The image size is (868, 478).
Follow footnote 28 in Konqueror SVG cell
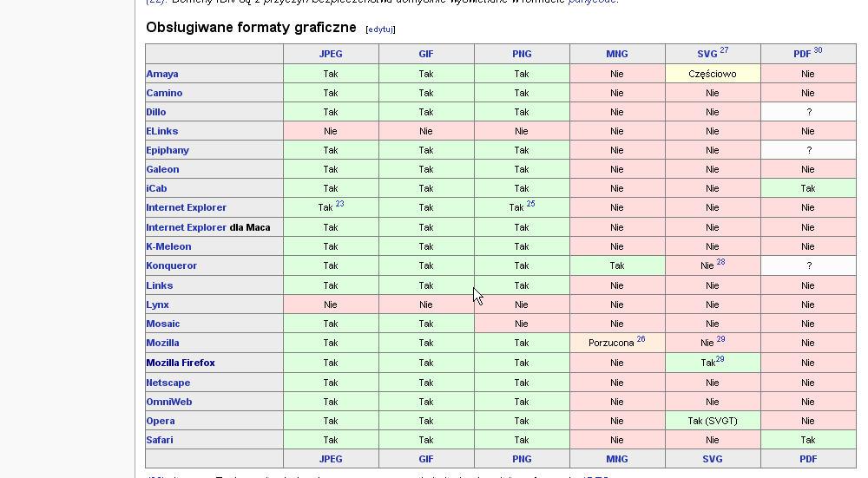(720, 262)
